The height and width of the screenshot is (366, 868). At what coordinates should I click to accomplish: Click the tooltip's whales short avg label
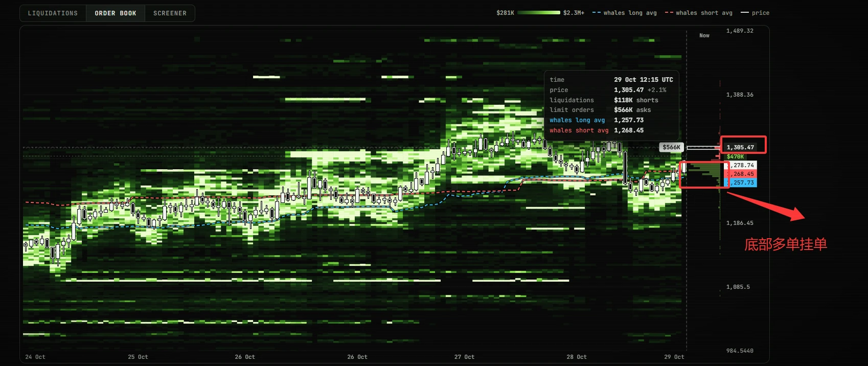tap(579, 130)
